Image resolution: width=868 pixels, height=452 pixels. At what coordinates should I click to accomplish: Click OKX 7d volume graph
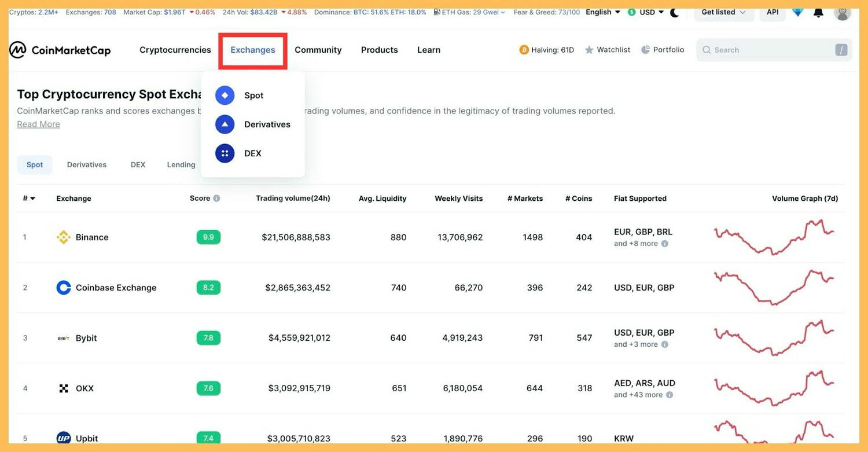coord(774,388)
